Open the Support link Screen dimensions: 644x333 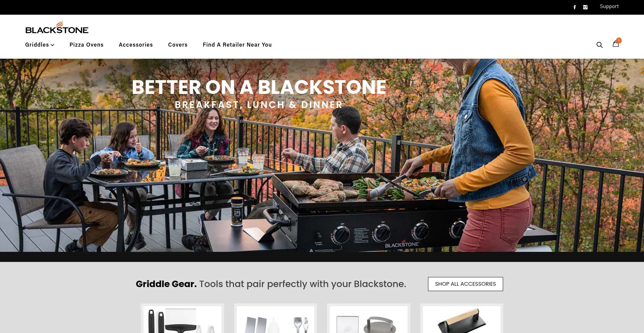tap(609, 6)
